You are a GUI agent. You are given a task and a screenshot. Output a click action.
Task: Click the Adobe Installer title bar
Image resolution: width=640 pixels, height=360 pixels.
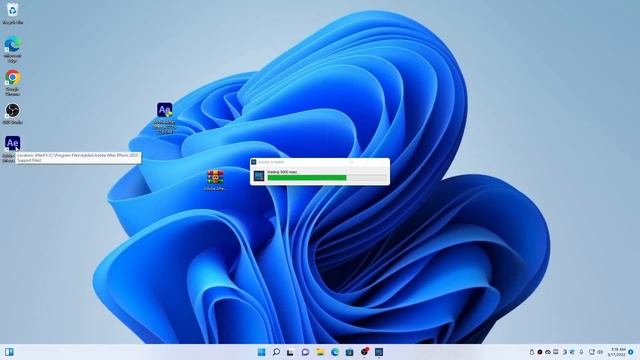pyautogui.click(x=320, y=162)
